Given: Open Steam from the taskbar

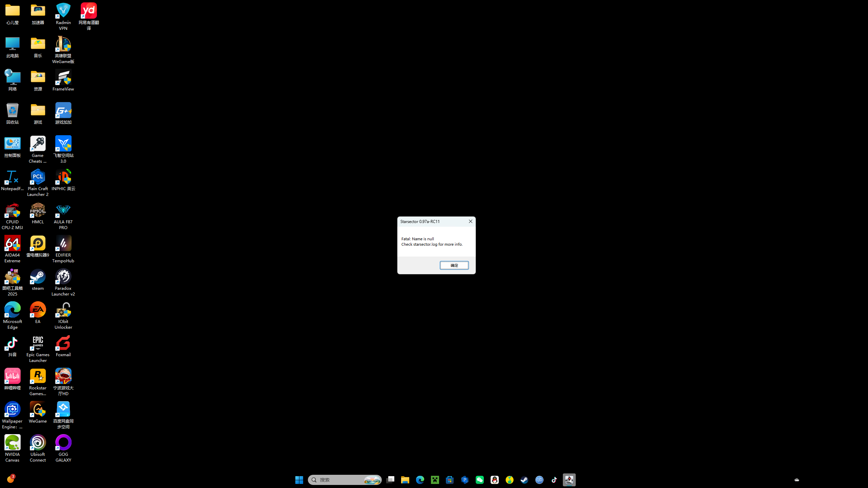Looking at the screenshot, I should point(524,480).
